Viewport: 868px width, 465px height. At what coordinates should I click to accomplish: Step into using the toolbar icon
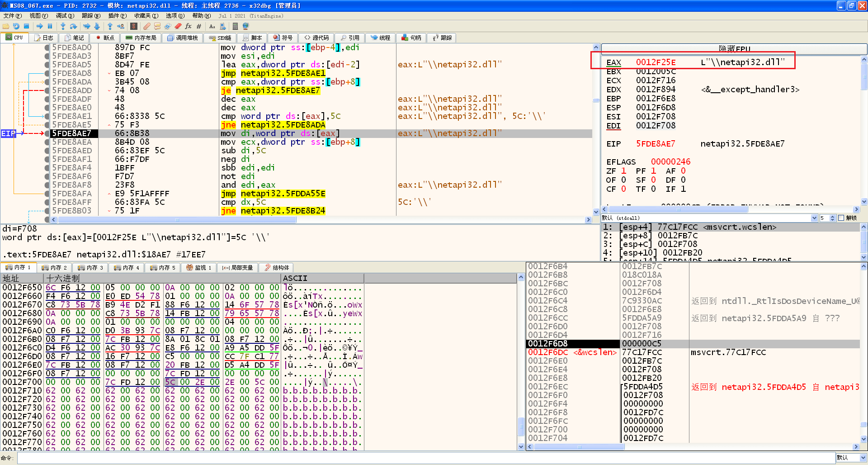point(63,26)
